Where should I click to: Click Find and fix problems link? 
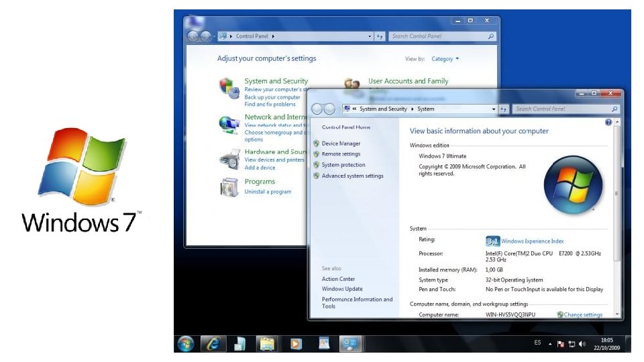click(x=270, y=105)
